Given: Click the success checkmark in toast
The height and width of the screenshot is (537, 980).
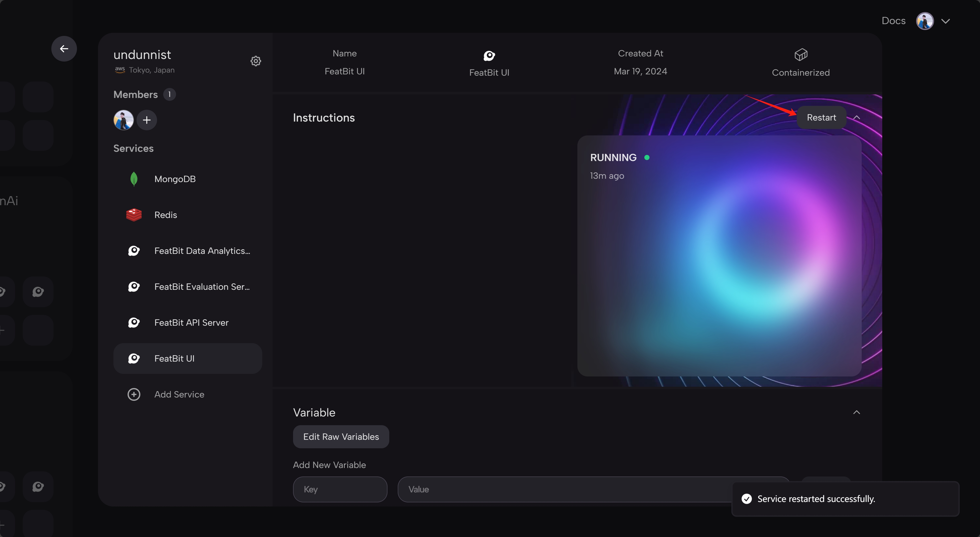Looking at the screenshot, I should click(x=746, y=499).
